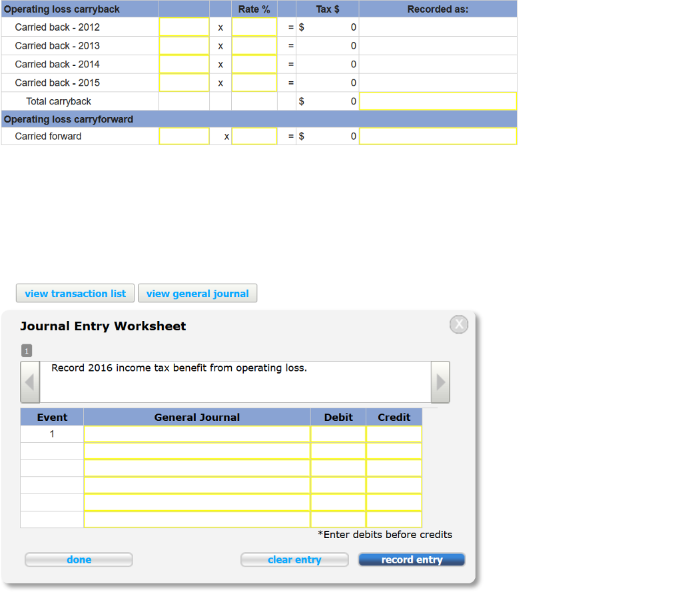This screenshot has width=682, height=616.
Task: Click 'Record 2016 income tax benefit' description text
Action: pyautogui.click(x=179, y=368)
